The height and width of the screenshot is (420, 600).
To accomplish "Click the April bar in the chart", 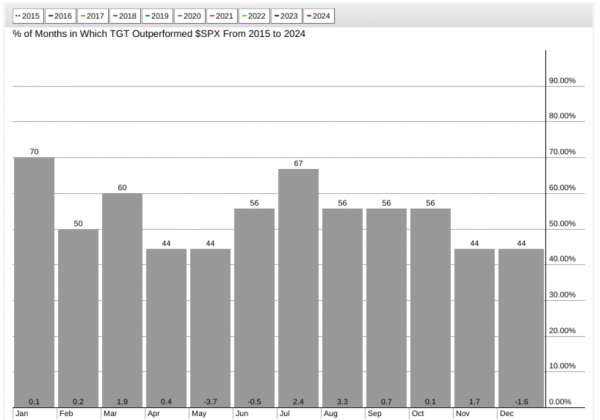I will pyautogui.click(x=166, y=328).
